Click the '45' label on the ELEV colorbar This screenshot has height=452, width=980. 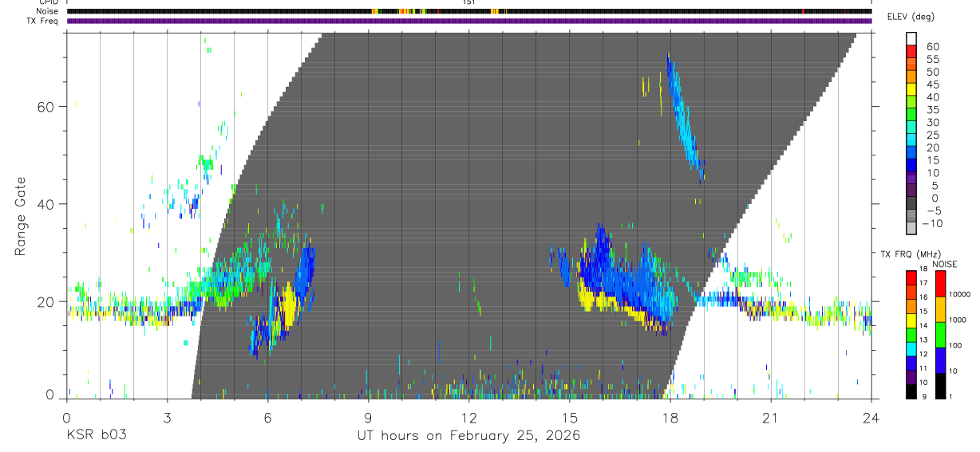coord(933,85)
